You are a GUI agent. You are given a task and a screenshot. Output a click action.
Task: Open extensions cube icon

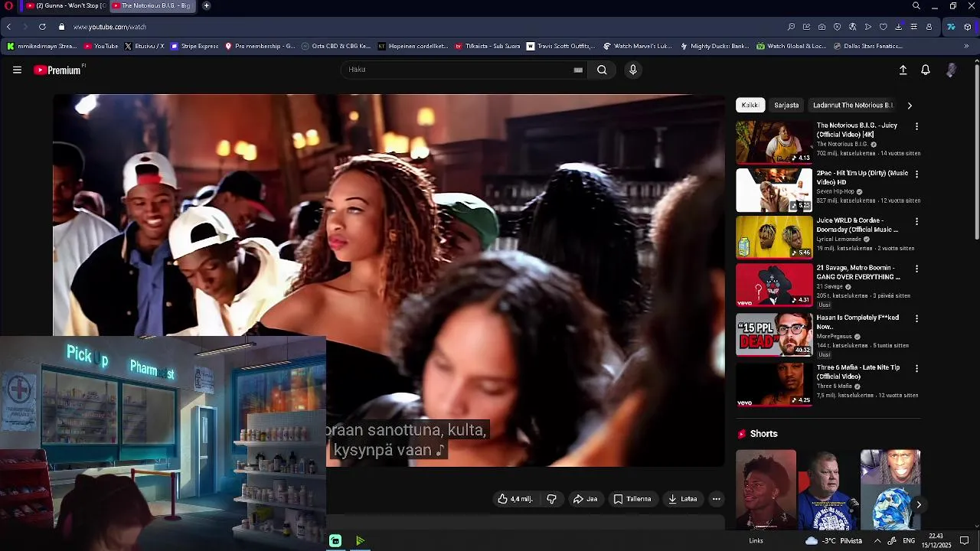point(968,27)
